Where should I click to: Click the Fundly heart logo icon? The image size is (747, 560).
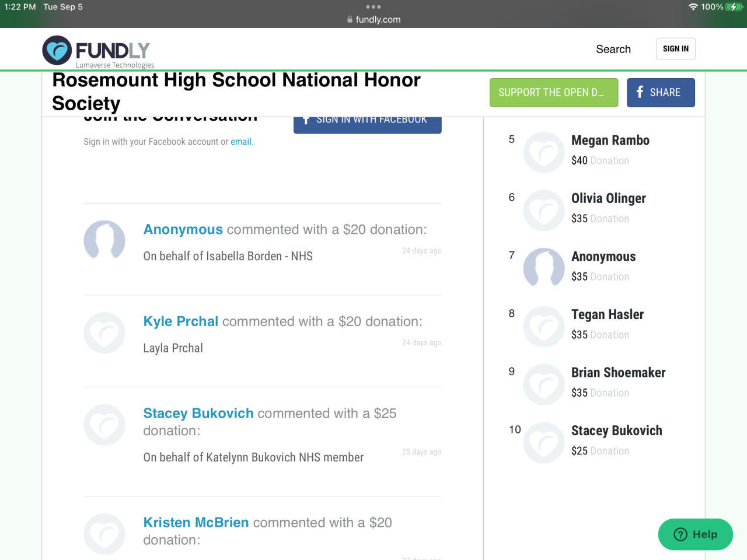(57, 50)
